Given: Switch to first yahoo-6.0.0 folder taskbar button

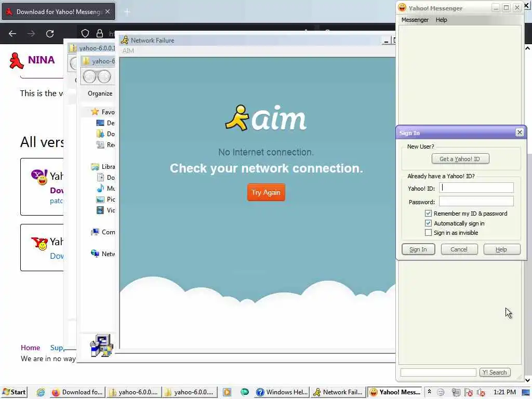Looking at the screenshot, I should click(x=134, y=392).
